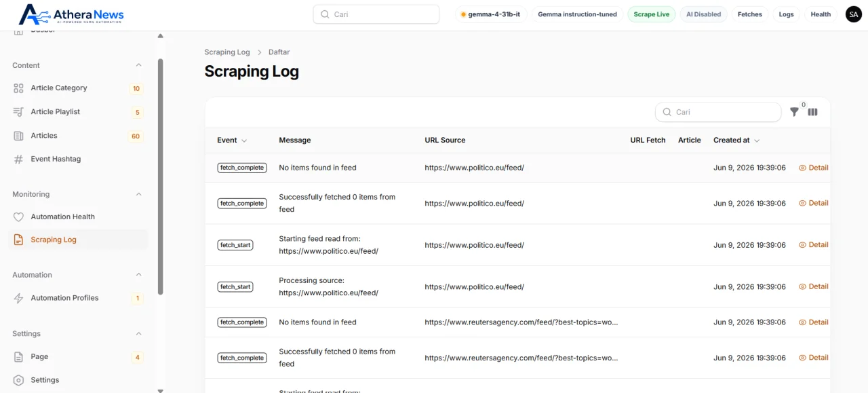Click sidebar scroll up arrow
This screenshot has width=868, height=393.
[x=161, y=36]
